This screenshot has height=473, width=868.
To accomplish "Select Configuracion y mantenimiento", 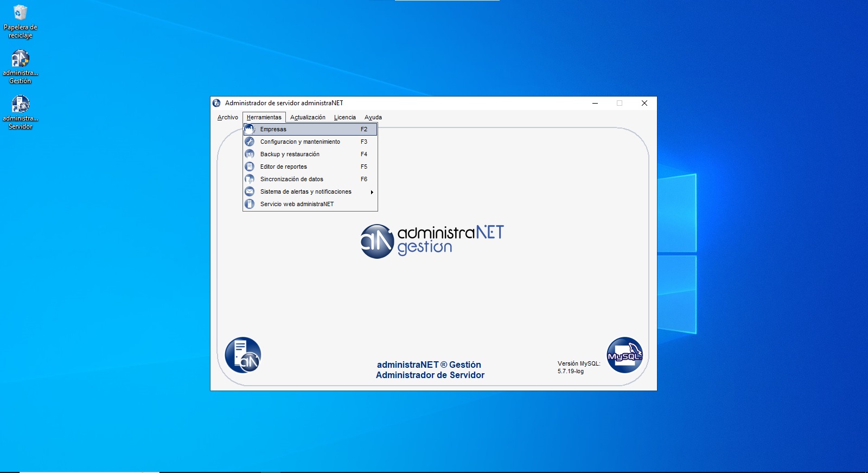I will tap(310, 142).
